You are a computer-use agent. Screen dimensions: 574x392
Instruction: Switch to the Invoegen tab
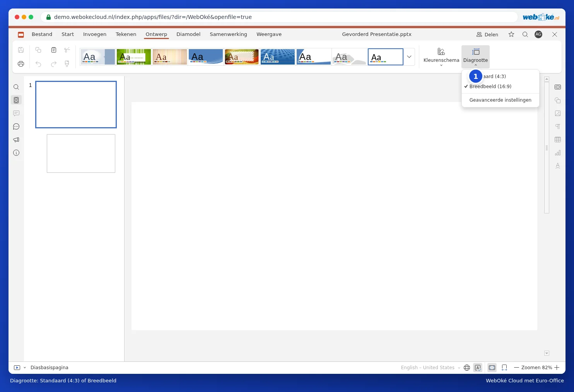pos(95,34)
